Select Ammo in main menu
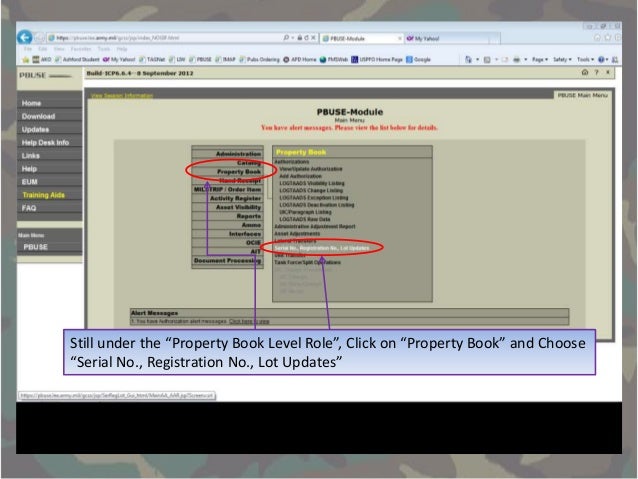 point(227,225)
